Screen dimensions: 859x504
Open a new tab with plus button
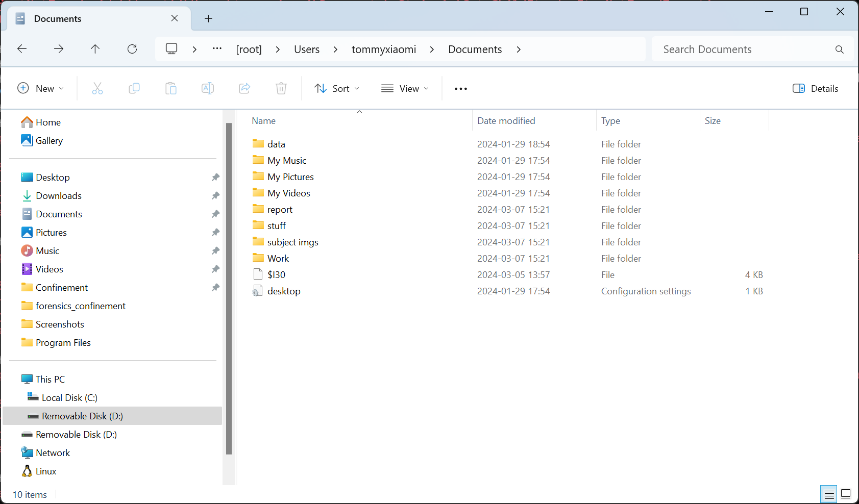click(208, 19)
